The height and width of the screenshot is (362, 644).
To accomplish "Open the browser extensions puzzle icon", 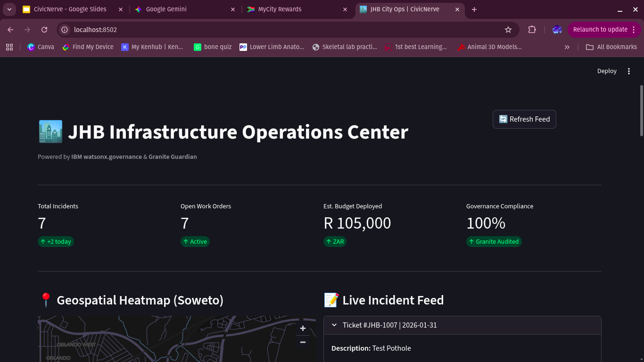I will [x=532, y=30].
